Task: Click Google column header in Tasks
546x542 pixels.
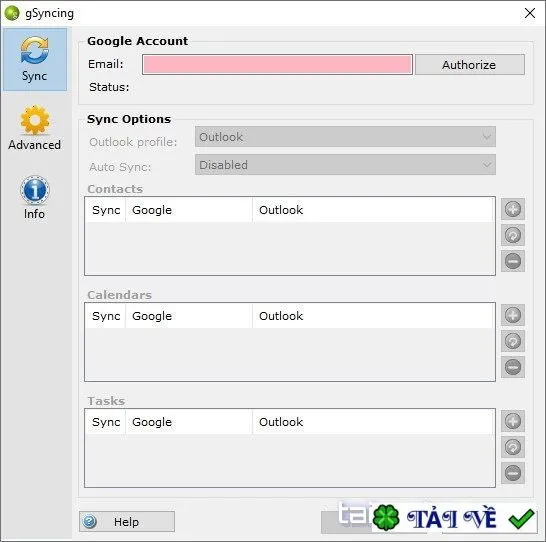Action: pyautogui.click(x=189, y=422)
